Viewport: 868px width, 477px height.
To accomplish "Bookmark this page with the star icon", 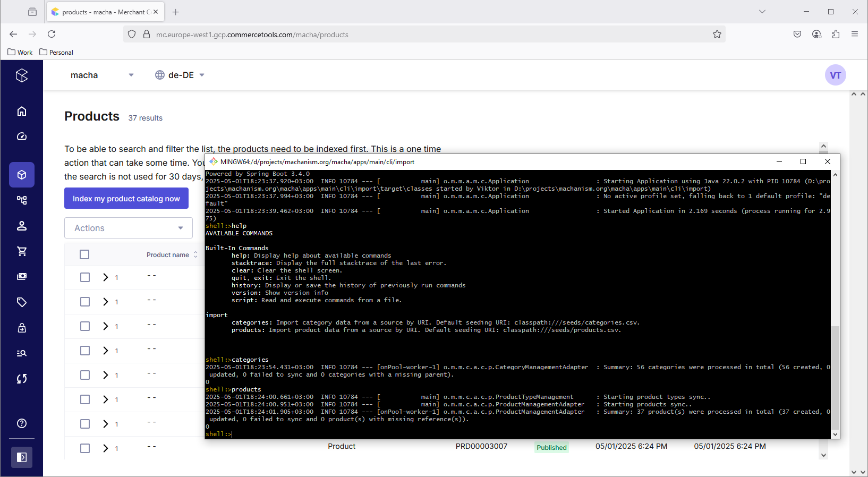I will click(x=717, y=35).
